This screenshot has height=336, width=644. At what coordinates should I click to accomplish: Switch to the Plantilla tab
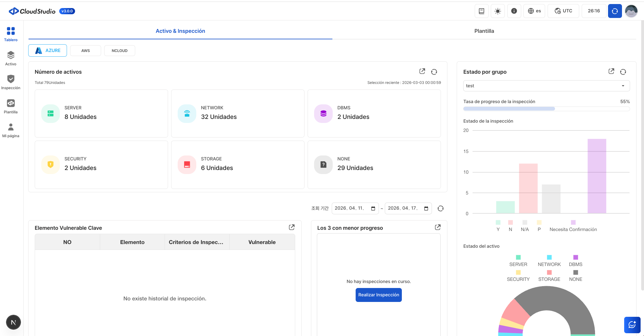484,31
